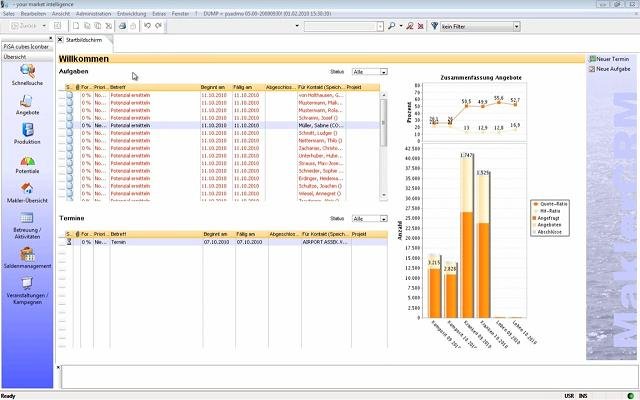Click the print toolbar icon
This screenshot has height=400, width=640.
tap(122, 26)
